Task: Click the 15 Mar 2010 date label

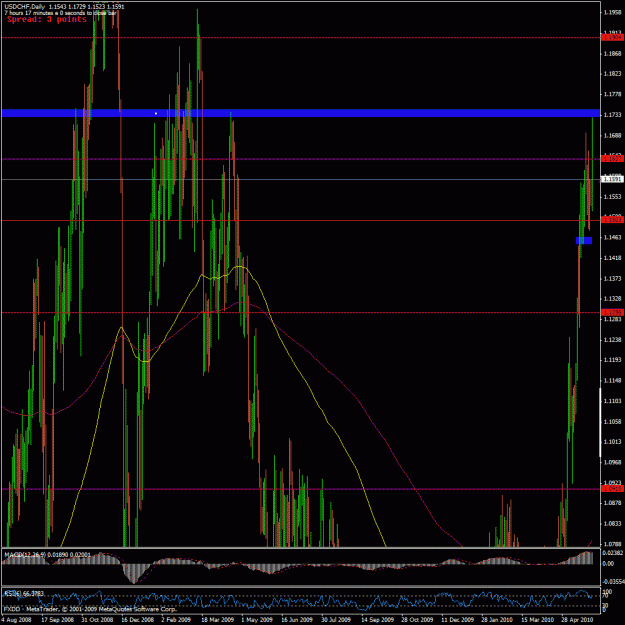Action: [537, 620]
